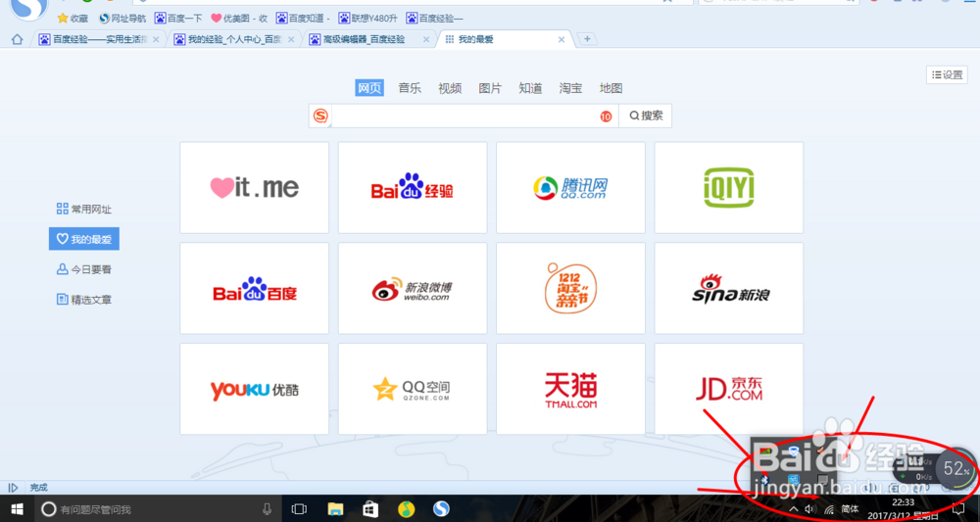980x522 pixels.
Task: Open the browser home page icon
Action: tap(17, 39)
